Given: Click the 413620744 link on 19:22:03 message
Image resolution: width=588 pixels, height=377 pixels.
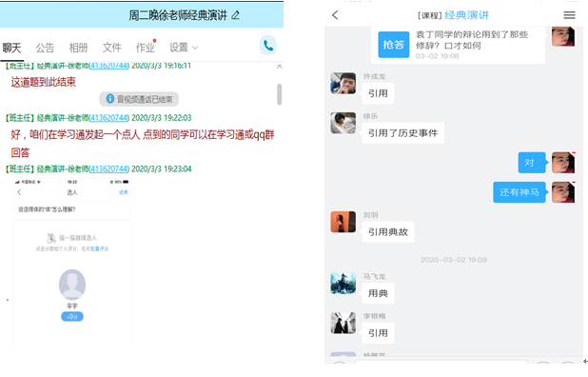Looking at the screenshot, I should click(109, 118).
